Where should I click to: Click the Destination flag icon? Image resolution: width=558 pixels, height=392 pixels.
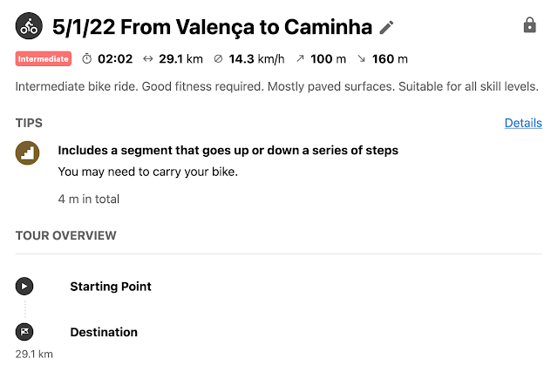(x=25, y=332)
